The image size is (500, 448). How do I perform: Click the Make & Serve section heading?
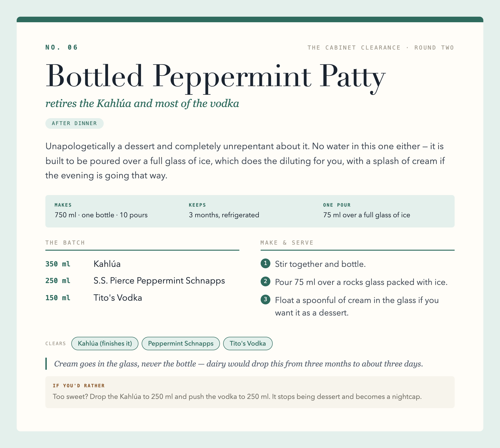coord(287,243)
